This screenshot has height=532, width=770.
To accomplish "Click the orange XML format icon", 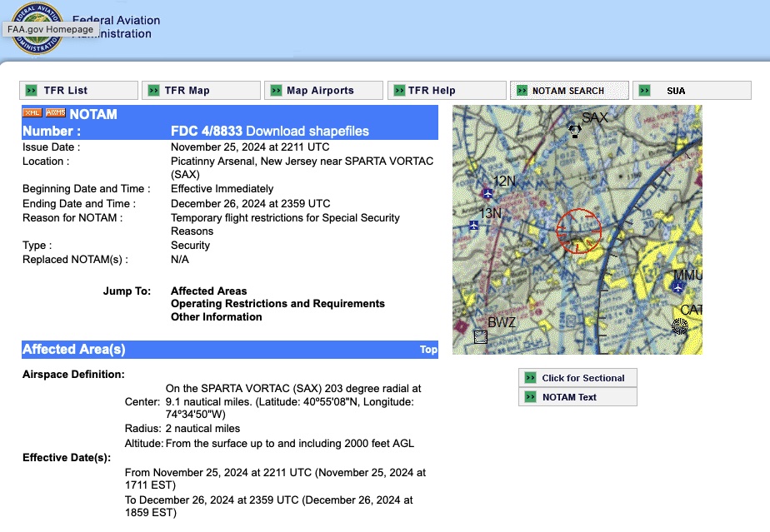I will [x=32, y=113].
